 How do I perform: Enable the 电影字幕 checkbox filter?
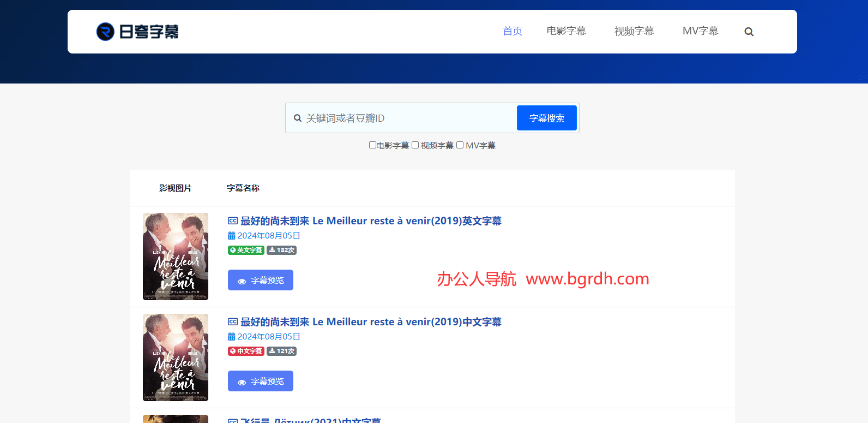[x=372, y=145]
